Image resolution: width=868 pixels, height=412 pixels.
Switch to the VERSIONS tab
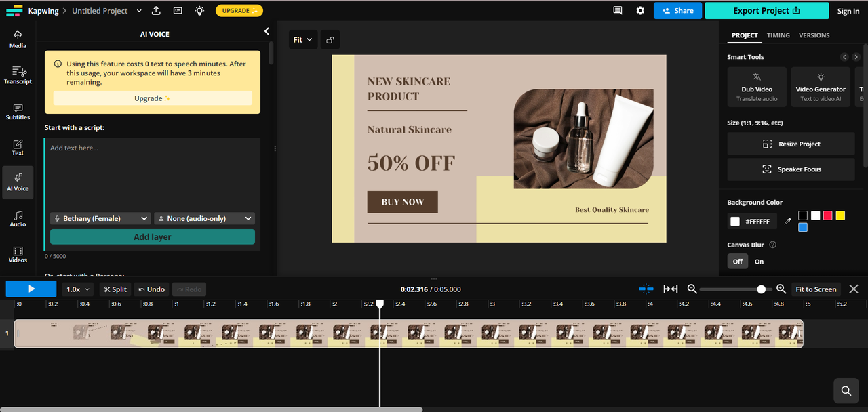(x=814, y=35)
